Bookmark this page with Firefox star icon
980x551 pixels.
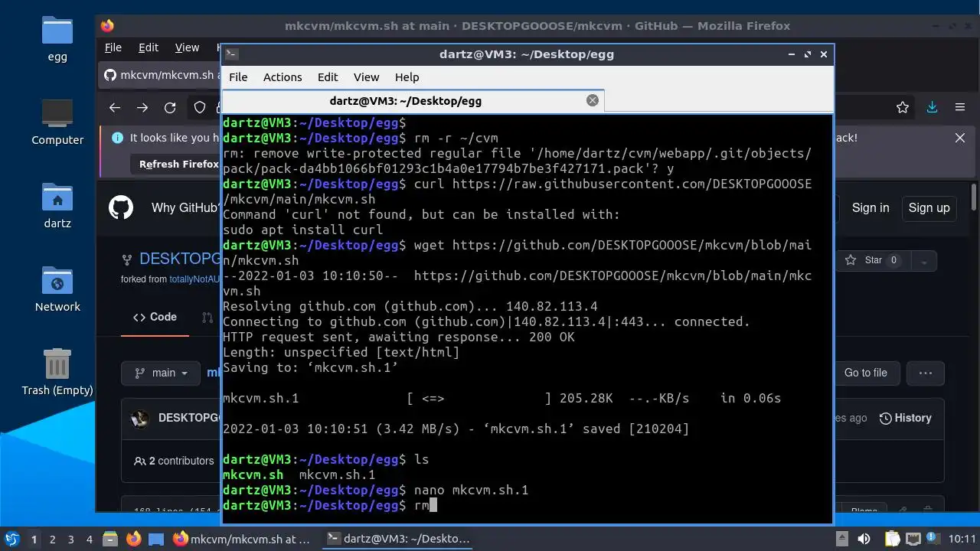(x=903, y=108)
